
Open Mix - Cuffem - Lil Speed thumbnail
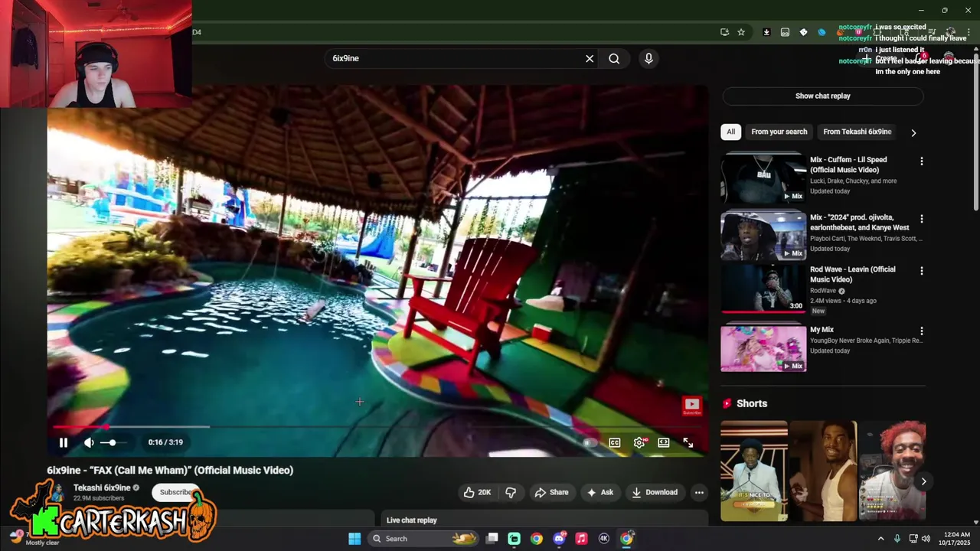coord(763,178)
